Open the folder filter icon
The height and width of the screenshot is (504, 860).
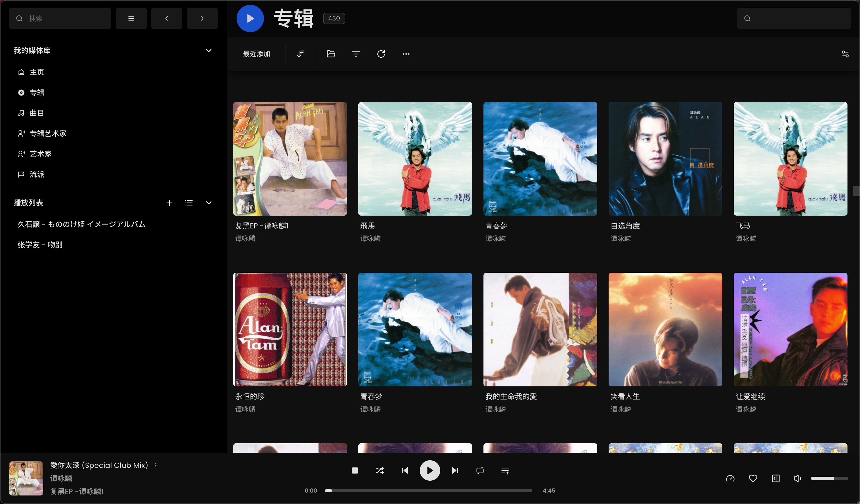(331, 54)
